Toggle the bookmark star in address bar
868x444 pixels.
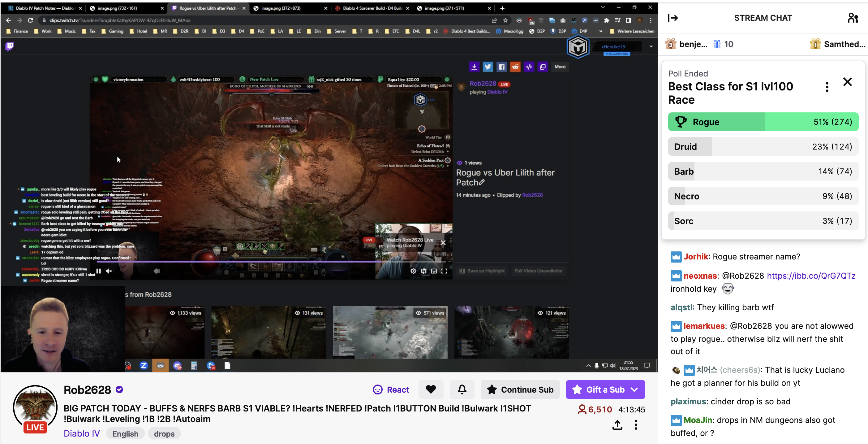(x=505, y=20)
